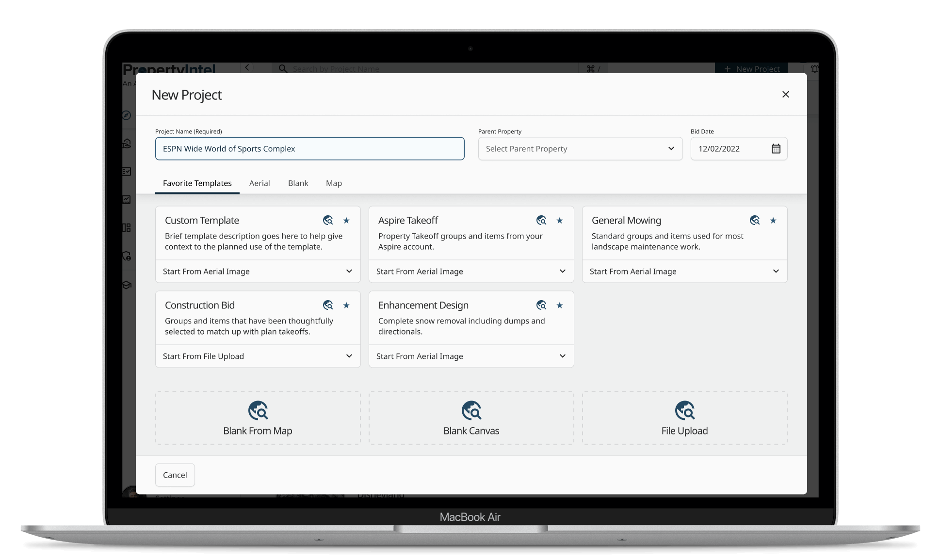The height and width of the screenshot is (560, 941).
Task: Toggle the Construction Bid favorite star
Action: (346, 305)
